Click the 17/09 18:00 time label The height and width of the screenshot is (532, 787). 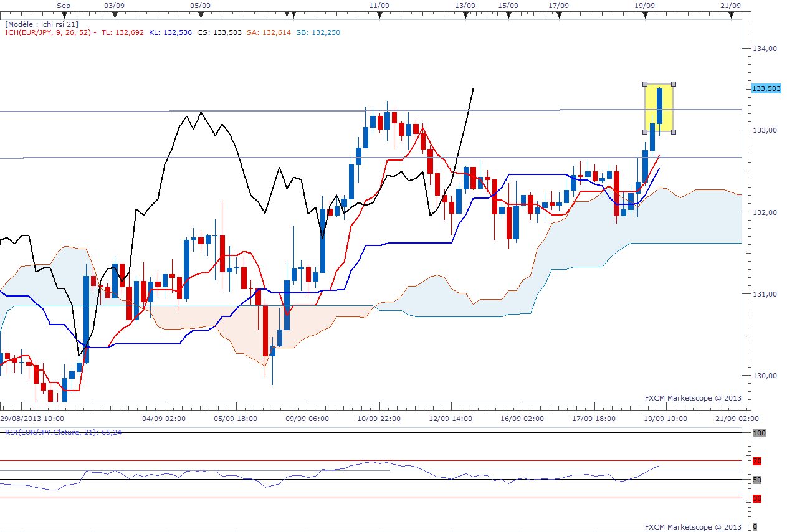(594, 418)
